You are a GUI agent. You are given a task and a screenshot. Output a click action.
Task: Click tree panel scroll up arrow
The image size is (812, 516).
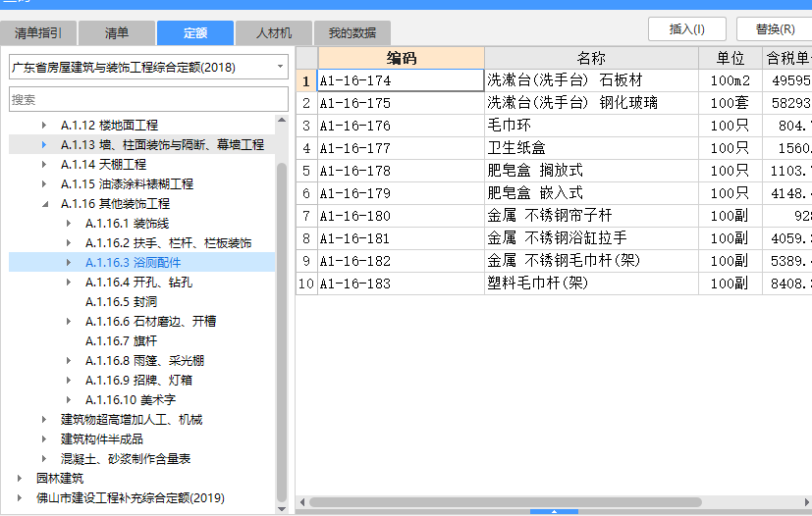click(282, 120)
